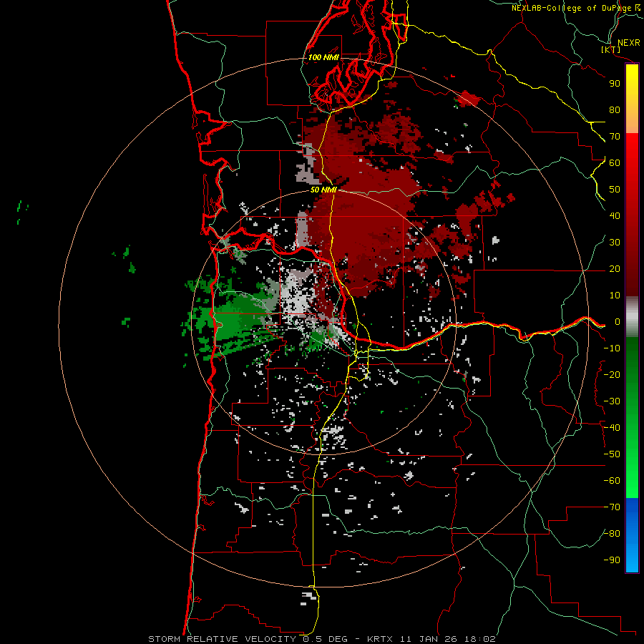644x644 pixels.
Task: Click the 10 value on velocity scale
Action: coord(615,296)
